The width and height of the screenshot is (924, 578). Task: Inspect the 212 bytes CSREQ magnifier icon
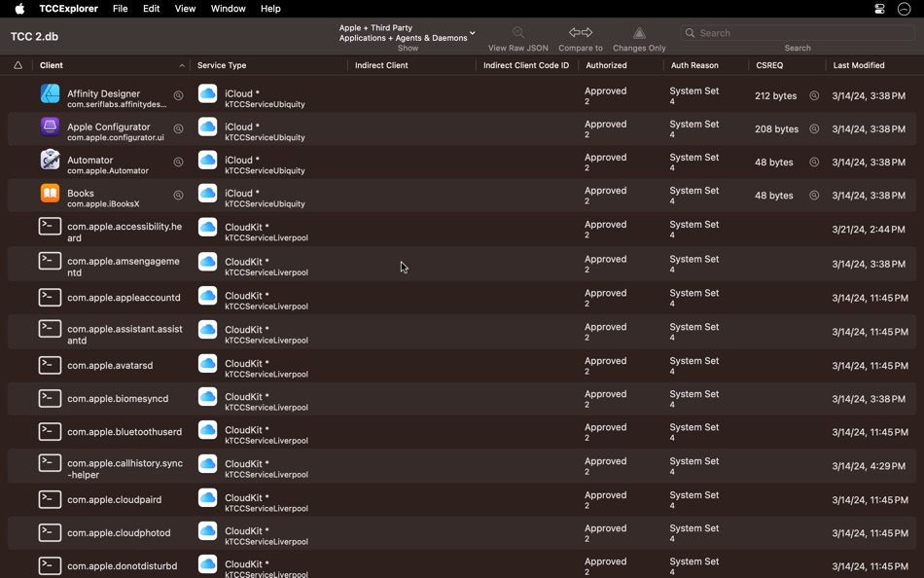tap(814, 95)
